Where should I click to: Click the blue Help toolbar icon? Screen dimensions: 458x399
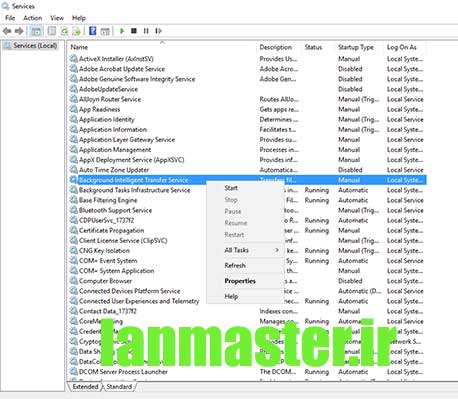click(93, 31)
